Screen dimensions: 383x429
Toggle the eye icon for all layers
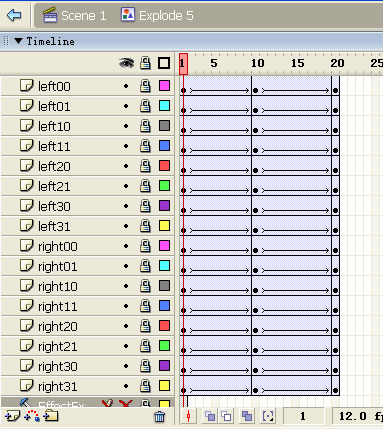pyautogui.click(x=126, y=63)
